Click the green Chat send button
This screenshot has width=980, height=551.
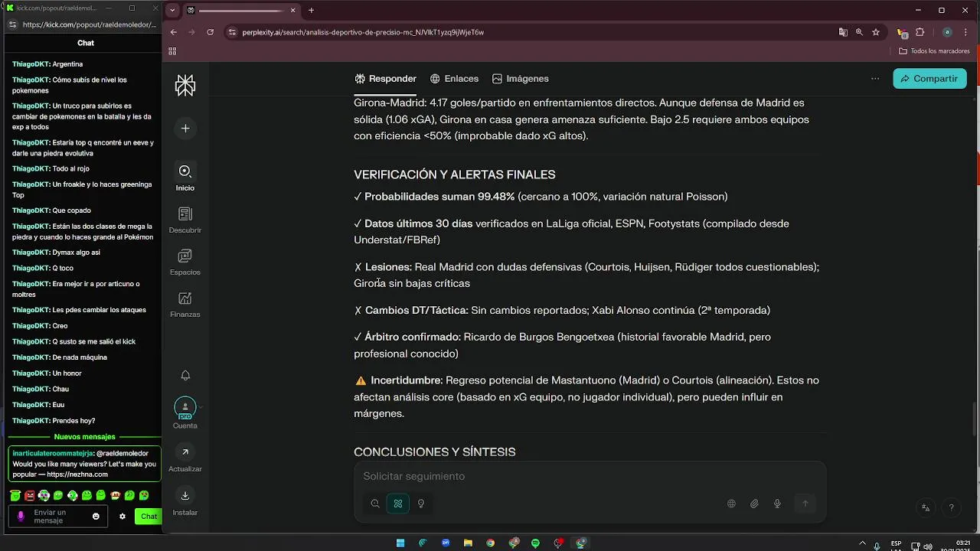(x=148, y=517)
